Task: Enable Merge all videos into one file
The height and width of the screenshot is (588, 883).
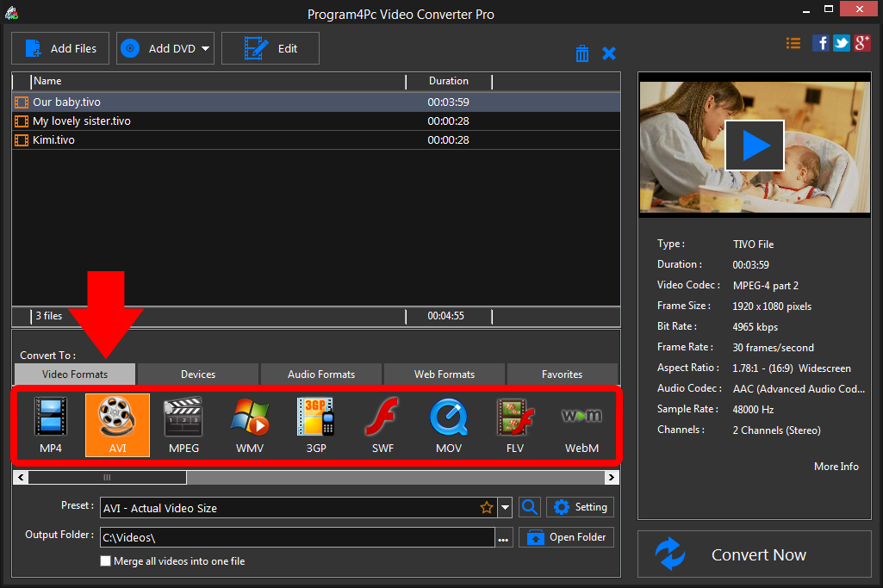Action: point(105,561)
